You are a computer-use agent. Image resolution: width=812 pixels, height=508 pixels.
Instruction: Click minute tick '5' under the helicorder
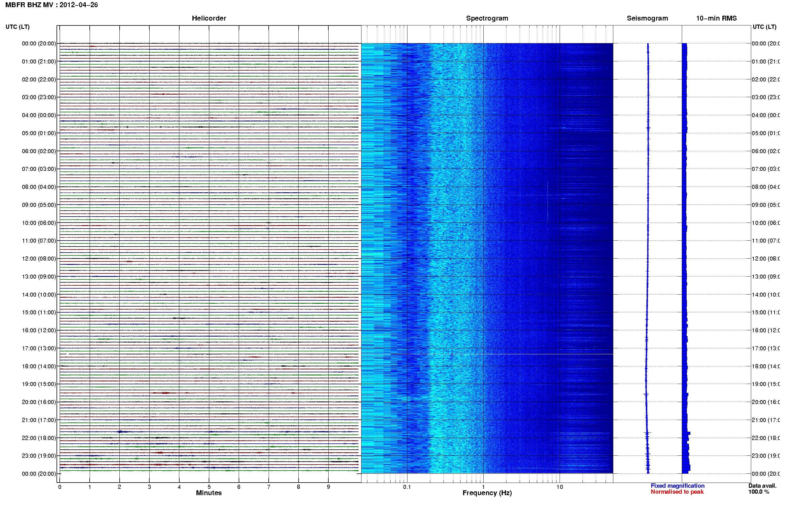(209, 487)
